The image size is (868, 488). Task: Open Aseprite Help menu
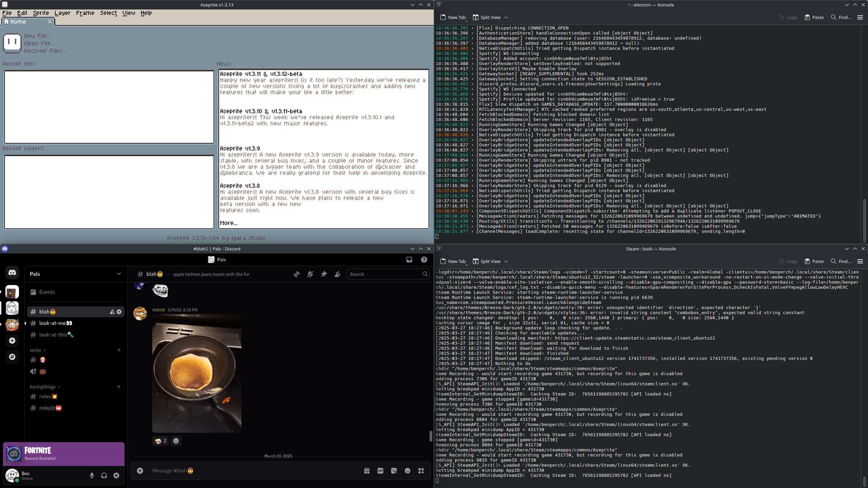(146, 13)
